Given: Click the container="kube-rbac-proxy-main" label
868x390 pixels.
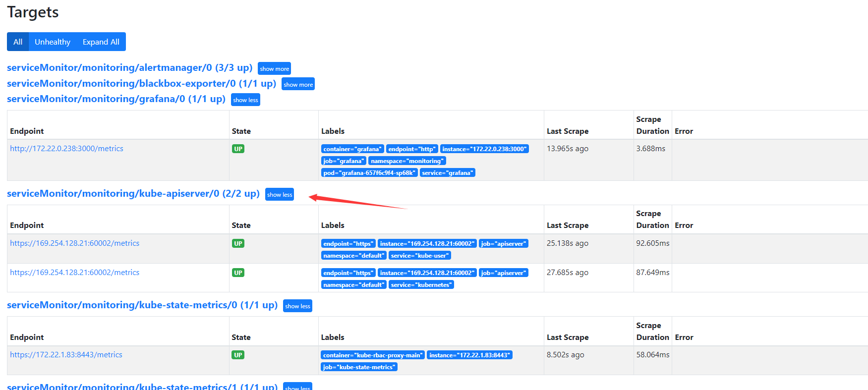Looking at the screenshot, I should [x=373, y=355].
